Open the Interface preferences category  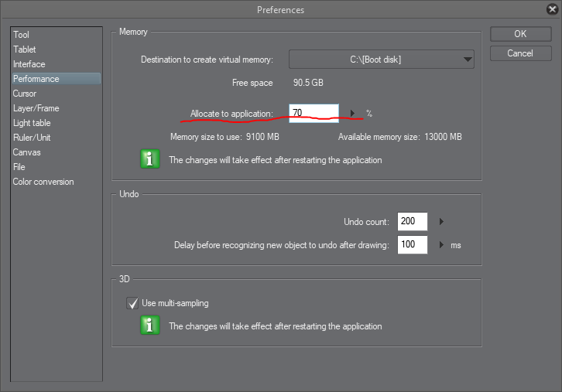pos(29,64)
